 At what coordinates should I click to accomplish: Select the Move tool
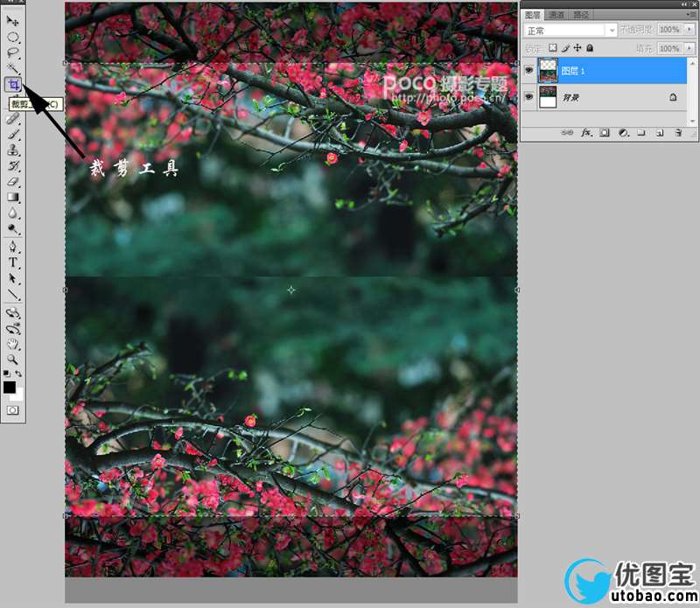[x=12, y=21]
